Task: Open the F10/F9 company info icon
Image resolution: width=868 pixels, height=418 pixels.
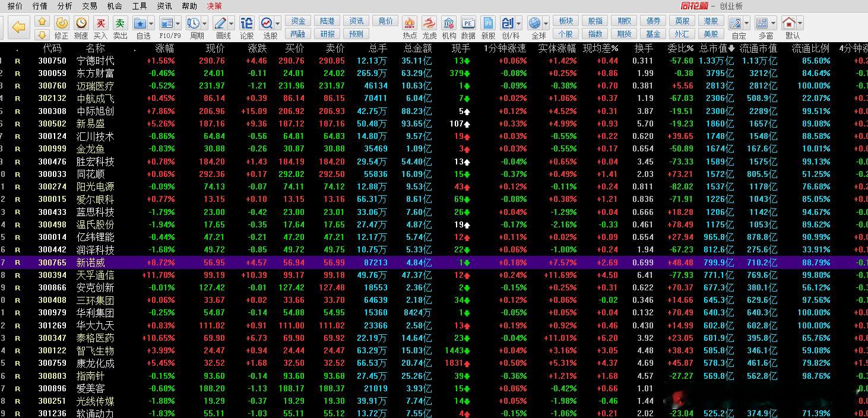Action: (167, 23)
